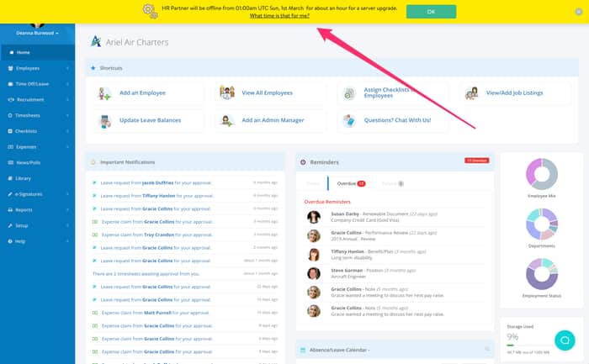Open the teal chat bubble widget
Screen dimensions: 589x364
565,340
